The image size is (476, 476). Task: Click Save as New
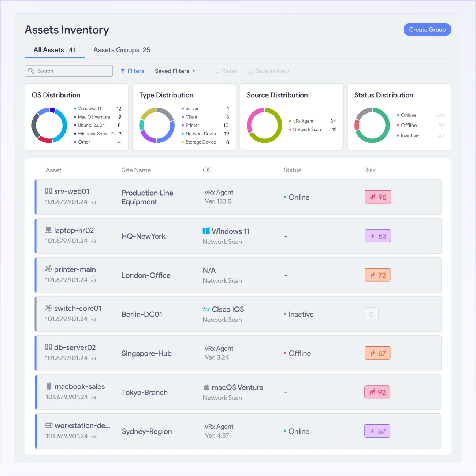point(268,71)
